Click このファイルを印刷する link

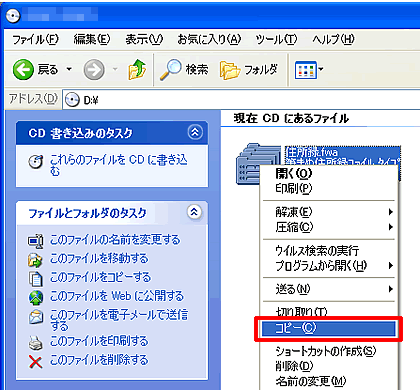tap(99, 341)
